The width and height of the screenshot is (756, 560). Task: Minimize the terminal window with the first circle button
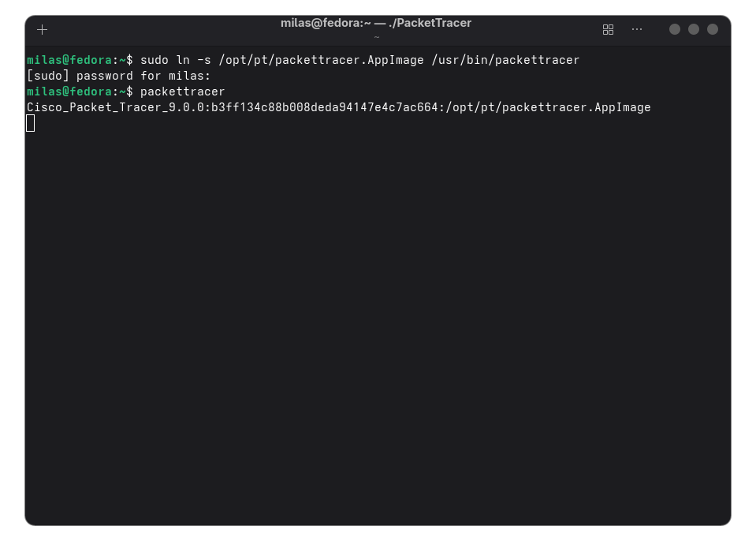click(x=675, y=29)
